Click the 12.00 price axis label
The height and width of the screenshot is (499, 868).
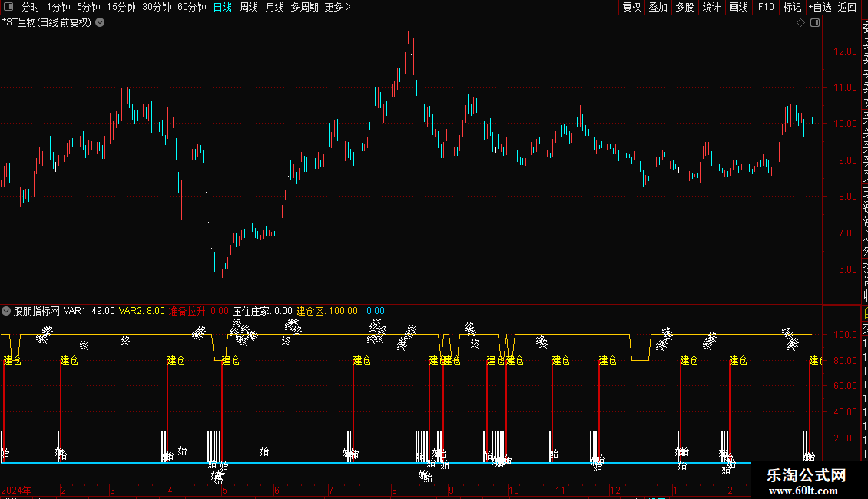coord(845,51)
